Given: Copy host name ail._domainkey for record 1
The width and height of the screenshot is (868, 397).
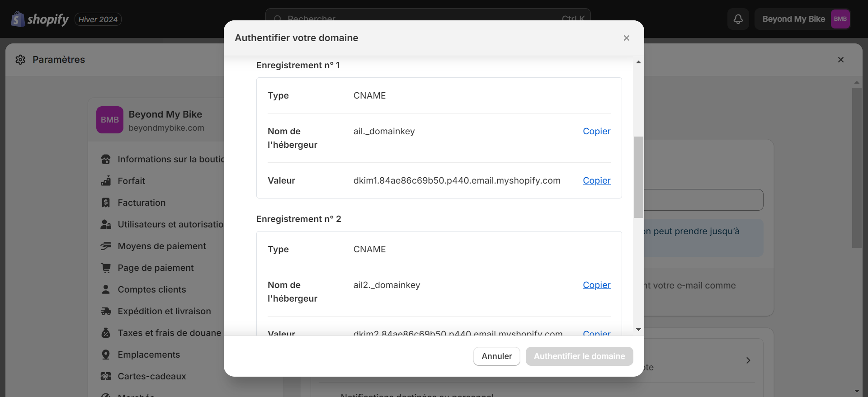Looking at the screenshot, I should click(x=597, y=131).
